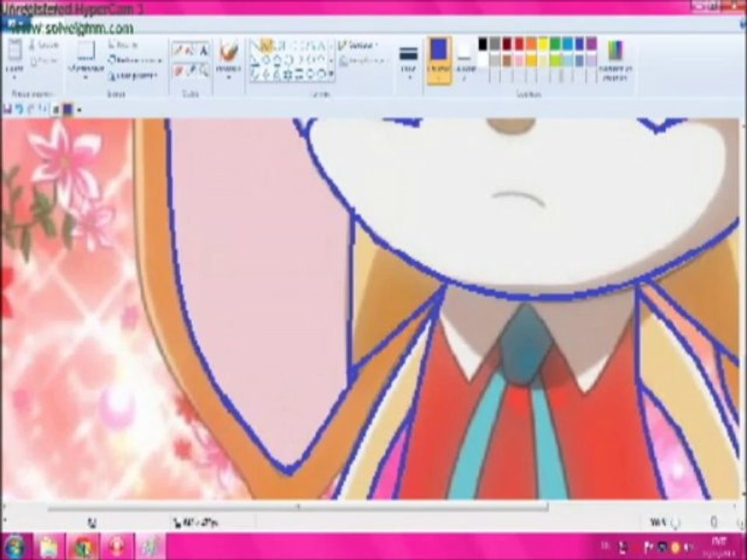Click the Undo arrow in quick access toolbar
The image size is (747, 560).
pos(19,110)
